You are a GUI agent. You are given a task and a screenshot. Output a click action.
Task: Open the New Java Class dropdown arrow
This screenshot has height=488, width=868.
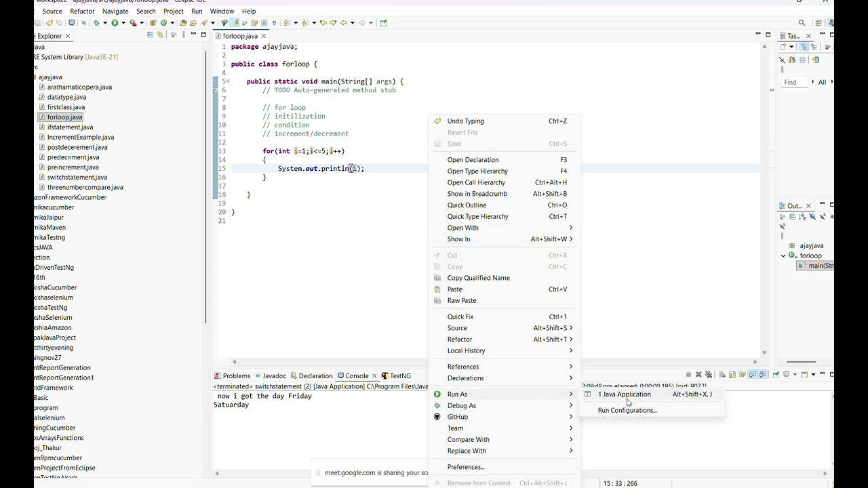tap(172, 22)
